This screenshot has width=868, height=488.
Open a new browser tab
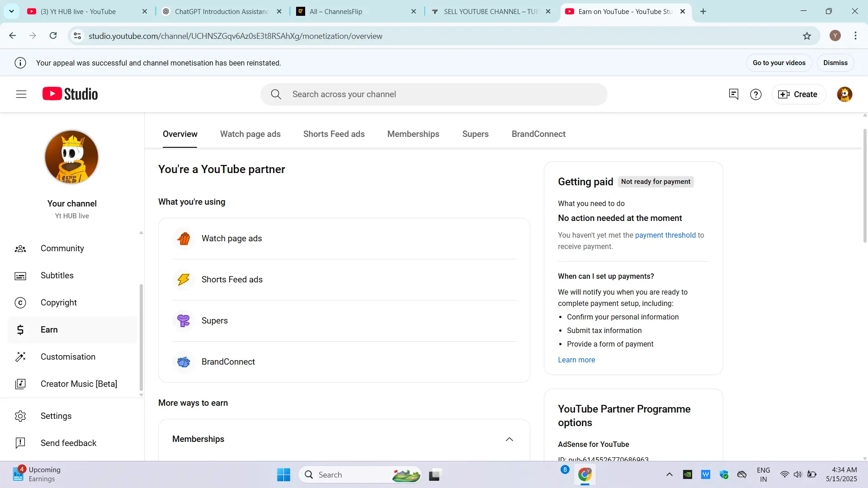(703, 11)
